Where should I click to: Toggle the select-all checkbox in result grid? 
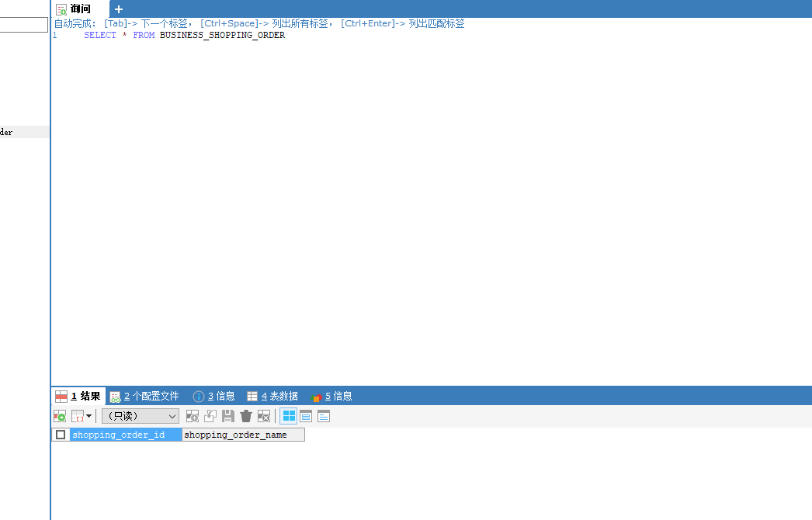coord(60,434)
